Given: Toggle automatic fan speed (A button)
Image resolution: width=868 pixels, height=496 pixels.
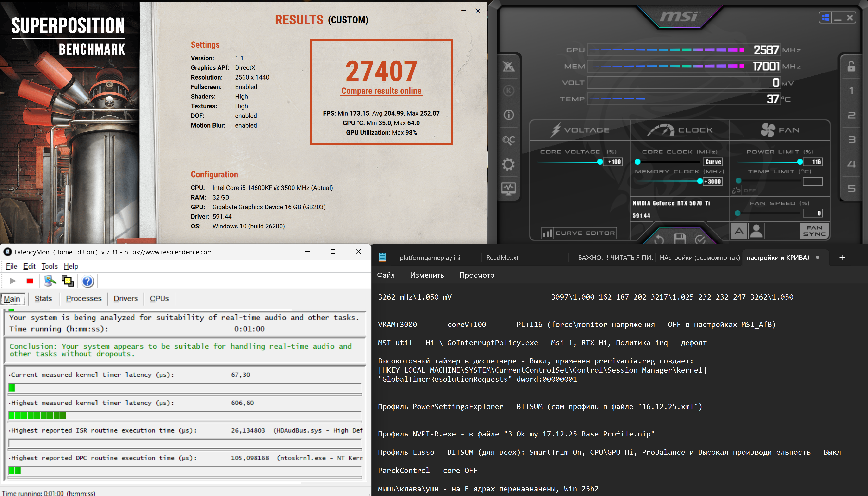Looking at the screenshot, I should tap(739, 231).
